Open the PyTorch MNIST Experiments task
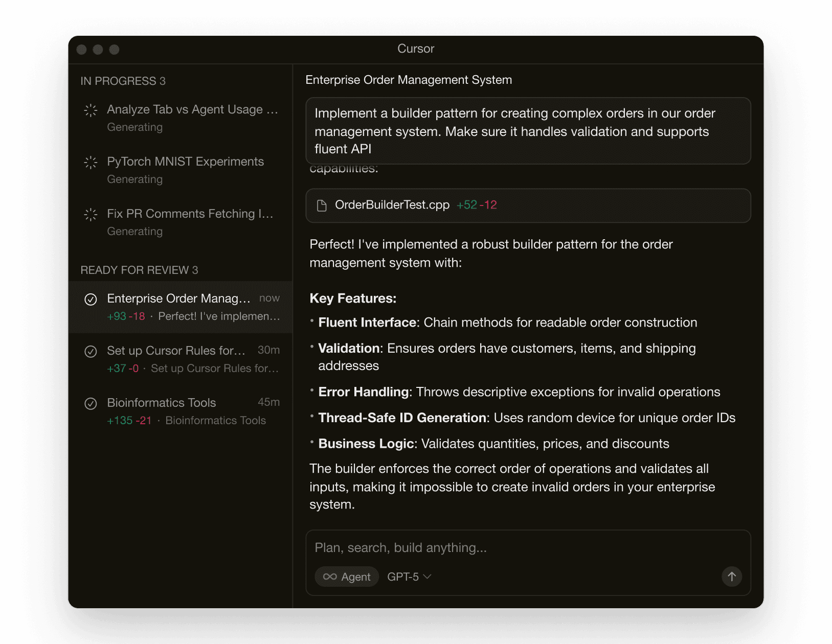 (181, 170)
